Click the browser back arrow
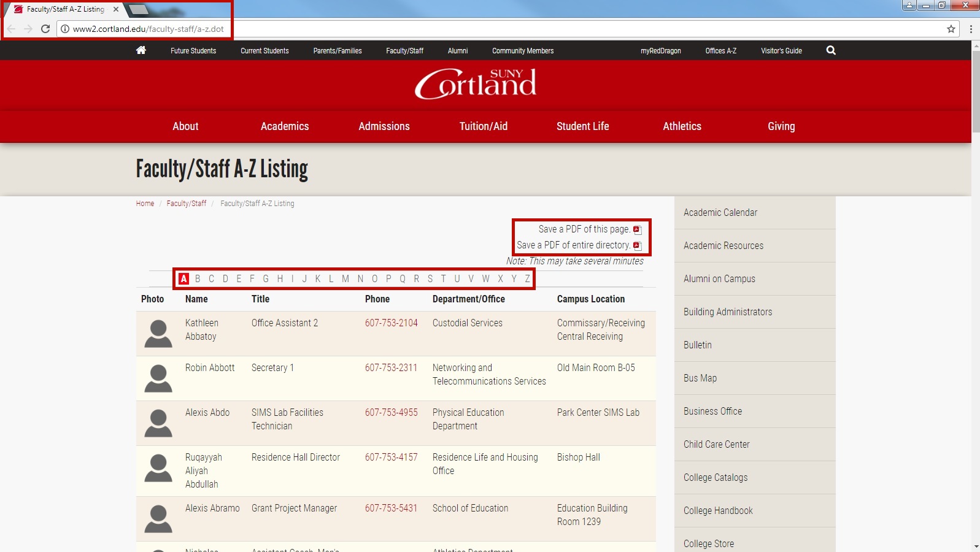 [x=11, y=29]
